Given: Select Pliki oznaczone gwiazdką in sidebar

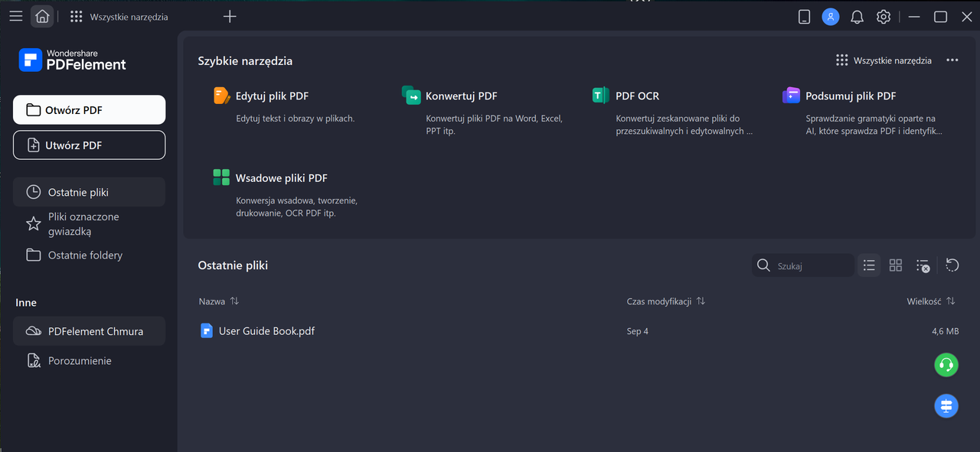Looking at the screenshot, I should (x=89, y=223).
